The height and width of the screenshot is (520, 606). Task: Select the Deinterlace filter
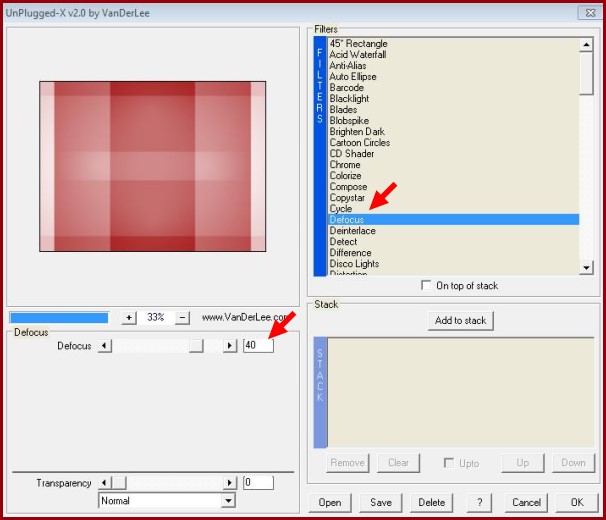click(x=351, y=231)
